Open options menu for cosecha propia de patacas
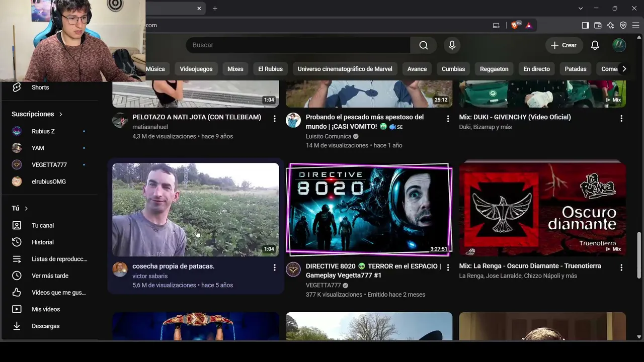644x362 pixels. tap(274, 267)
